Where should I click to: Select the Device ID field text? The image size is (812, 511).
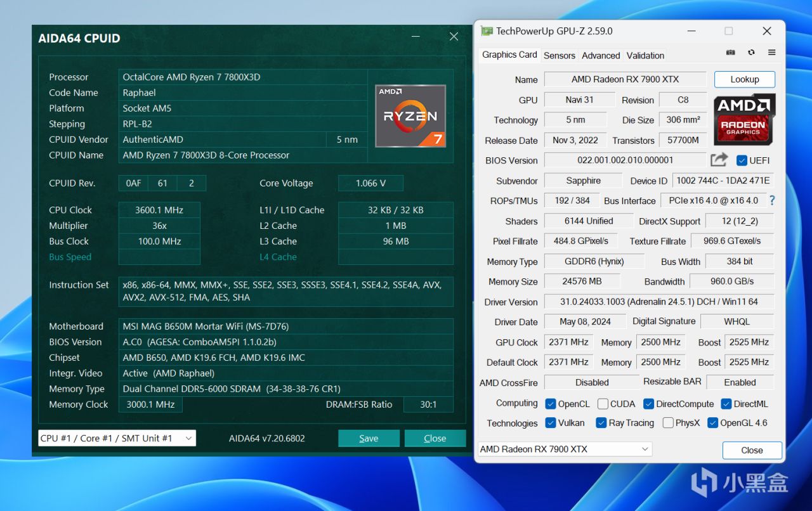click(x=723, y=180)
